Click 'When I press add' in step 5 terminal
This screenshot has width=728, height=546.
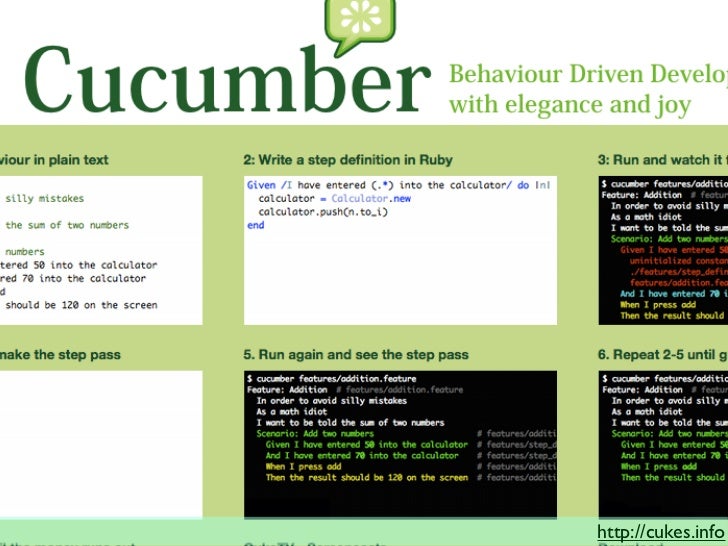[x=303, y=467]
